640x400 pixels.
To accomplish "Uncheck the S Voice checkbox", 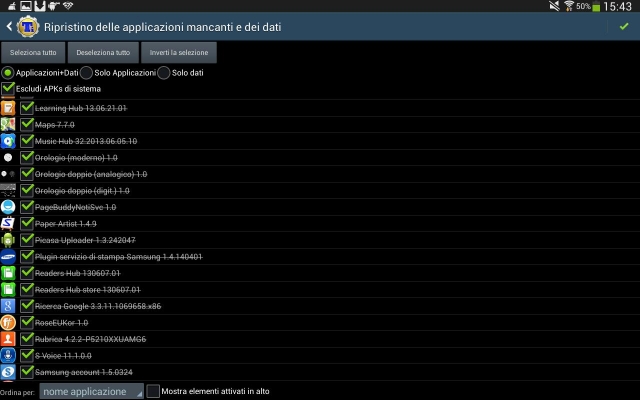I will (27, 355).
